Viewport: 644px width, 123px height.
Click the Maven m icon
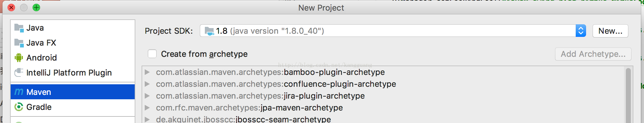[x=19, y=92]
